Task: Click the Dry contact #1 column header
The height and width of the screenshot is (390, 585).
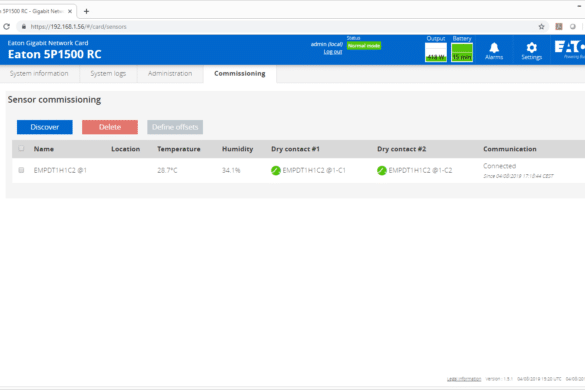Action: click(295, 149)
